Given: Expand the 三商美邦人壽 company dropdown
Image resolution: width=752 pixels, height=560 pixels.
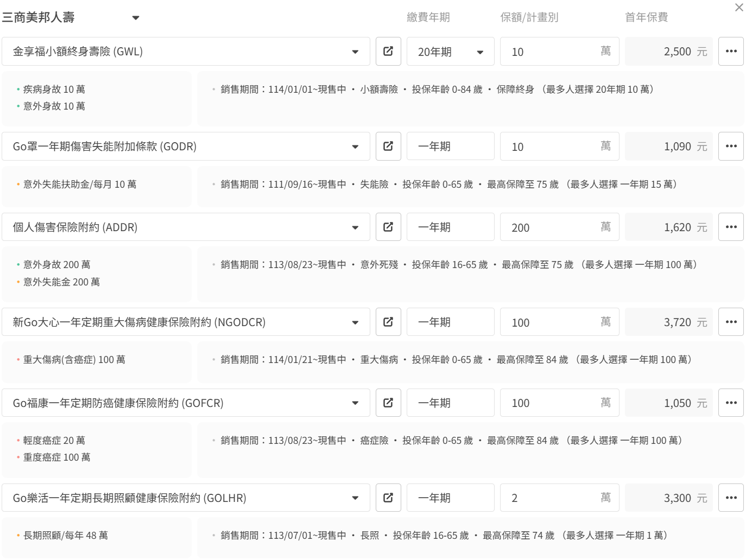Looking at the screenshot, I should (135, 18).
